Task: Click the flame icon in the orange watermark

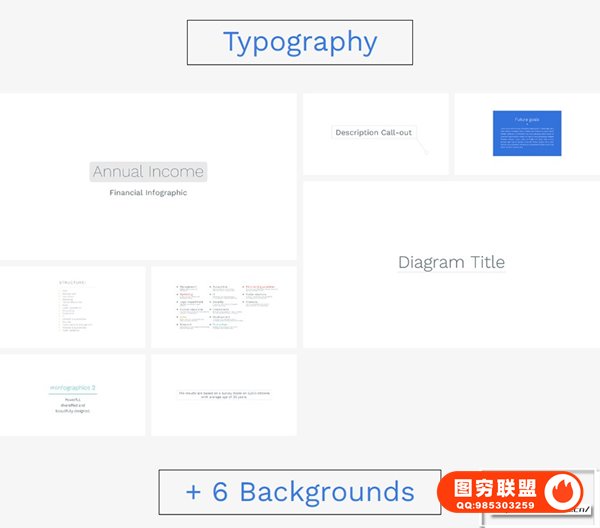Action: 567,490
